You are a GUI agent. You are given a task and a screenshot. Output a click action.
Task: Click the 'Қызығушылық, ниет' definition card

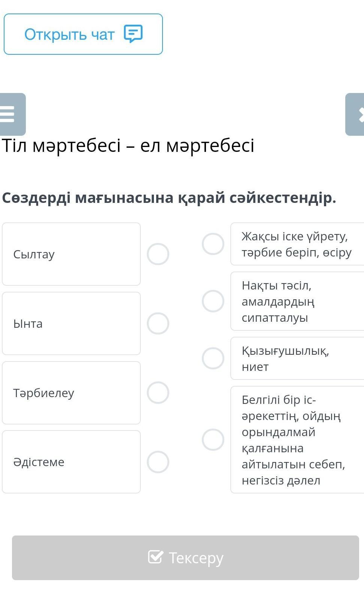297,358
